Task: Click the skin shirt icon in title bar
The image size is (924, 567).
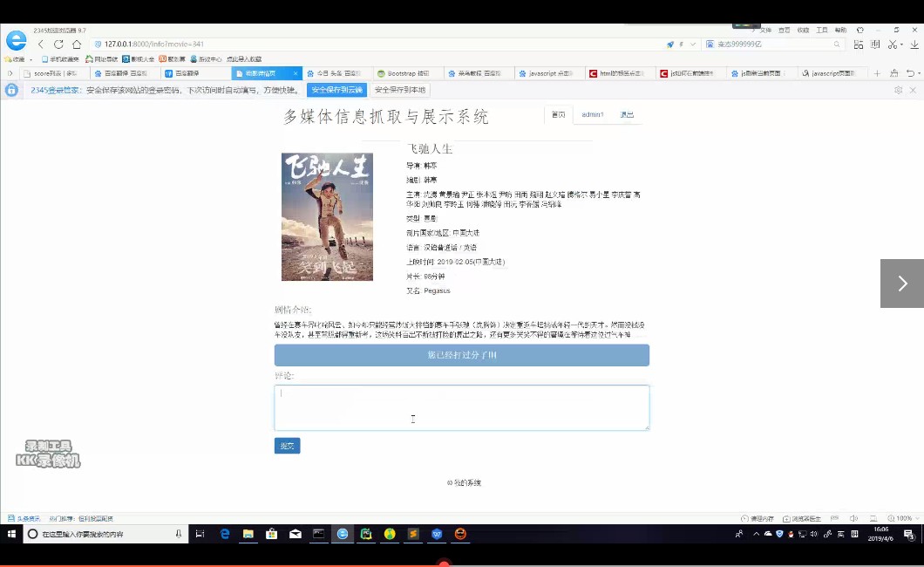Action: pyautogui.click(x=859, y=30)
